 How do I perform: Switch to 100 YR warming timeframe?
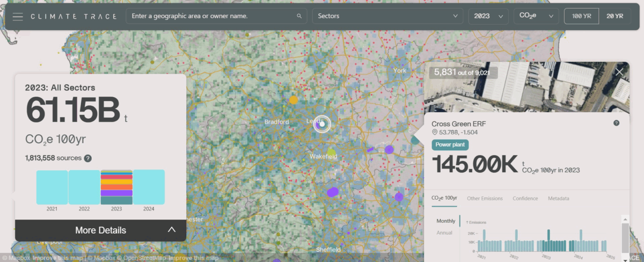click(581, 16)
